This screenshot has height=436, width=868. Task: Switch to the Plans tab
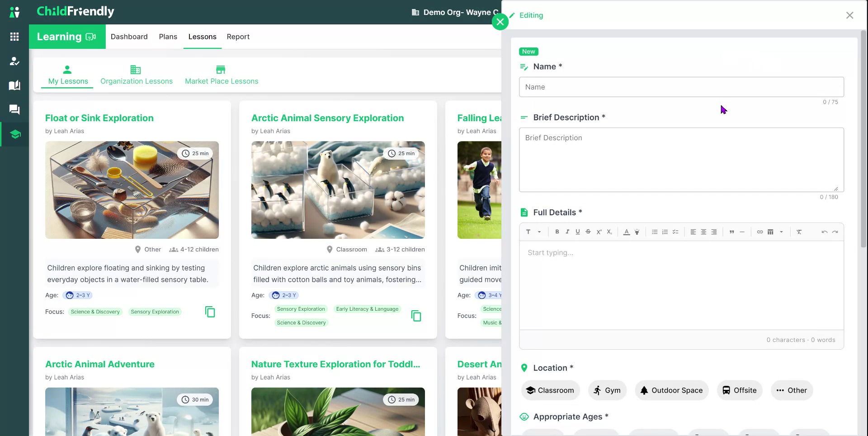(x=168, y=37)
